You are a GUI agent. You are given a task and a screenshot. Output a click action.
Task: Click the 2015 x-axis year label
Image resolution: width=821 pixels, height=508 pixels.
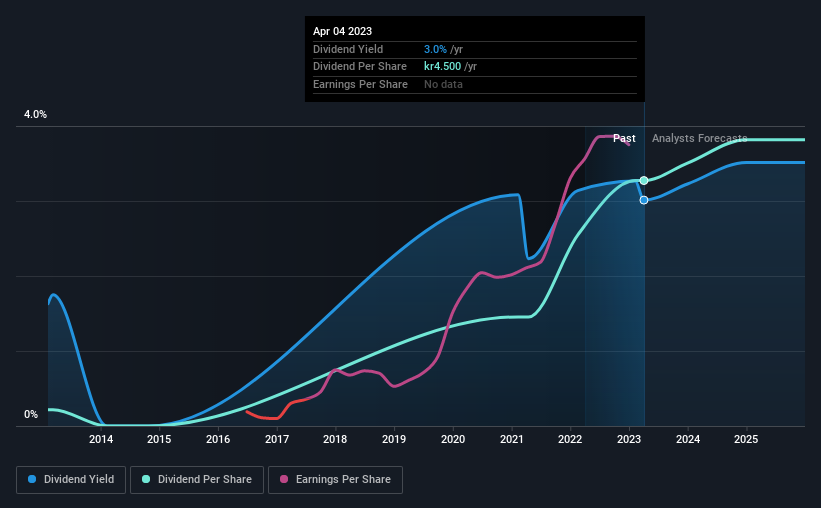pyautogui.click(x=159, y=439)
